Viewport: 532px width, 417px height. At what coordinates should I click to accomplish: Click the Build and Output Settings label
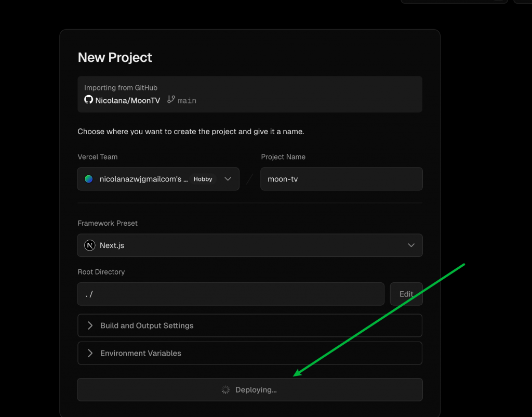click(147, 325)
